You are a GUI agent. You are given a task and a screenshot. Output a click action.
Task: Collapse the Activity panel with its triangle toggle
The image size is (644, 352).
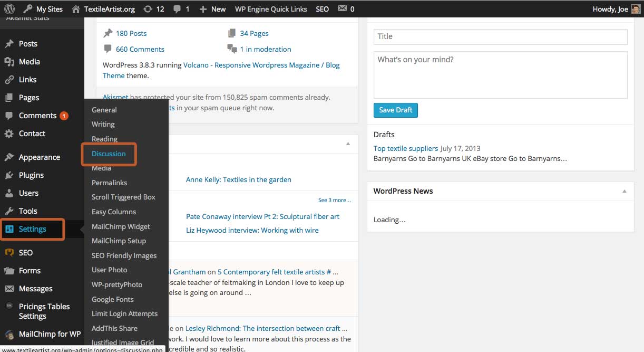(x=348, y=144)
